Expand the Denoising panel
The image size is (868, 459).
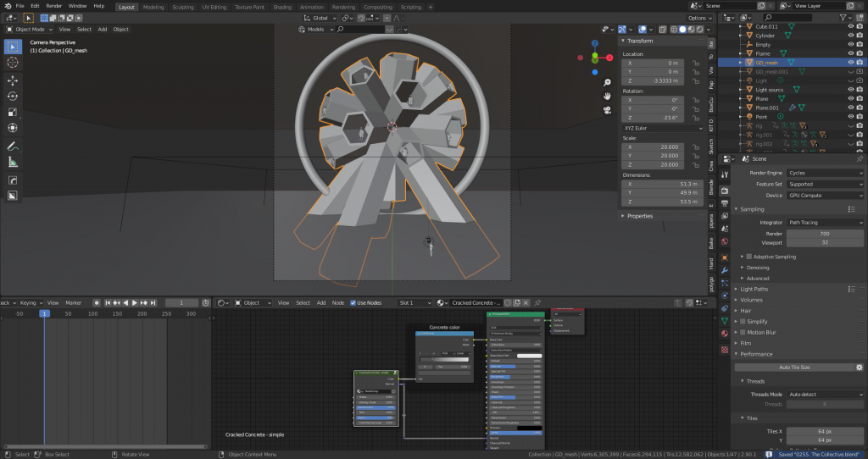(x=757, y=268)
